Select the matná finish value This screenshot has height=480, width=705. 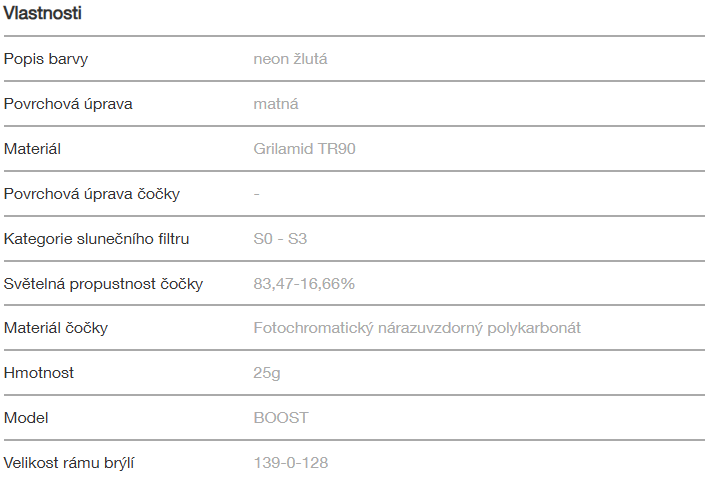tap(276, 104)
